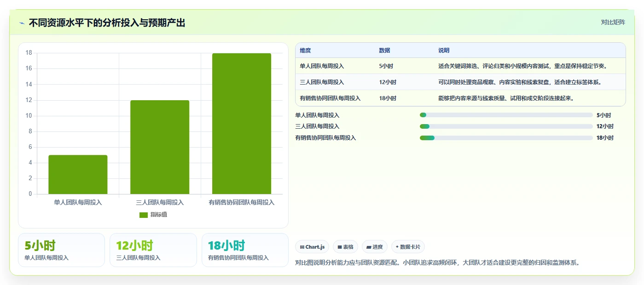Click the description starting 可以同时处理竞品观察
The width and height of the screenshot is (644, 285).
520,82
